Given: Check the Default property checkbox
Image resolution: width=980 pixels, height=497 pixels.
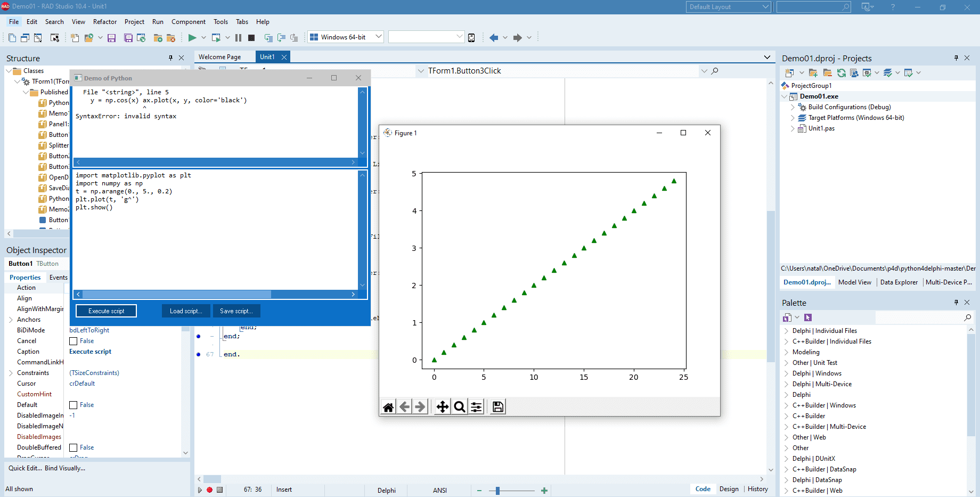Looking at the screenshot, I should [73, 405].
